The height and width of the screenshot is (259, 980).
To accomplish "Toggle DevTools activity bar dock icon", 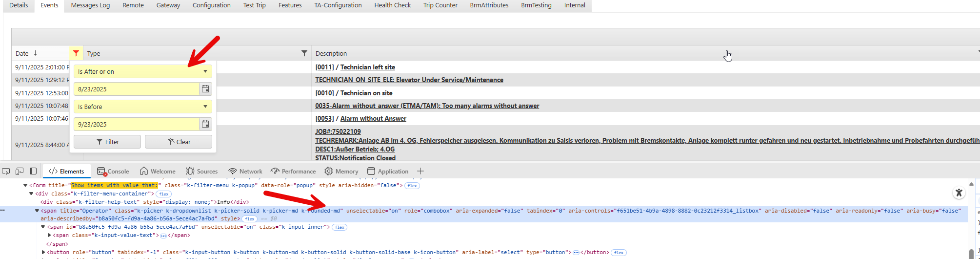I will tap(33, 171).
